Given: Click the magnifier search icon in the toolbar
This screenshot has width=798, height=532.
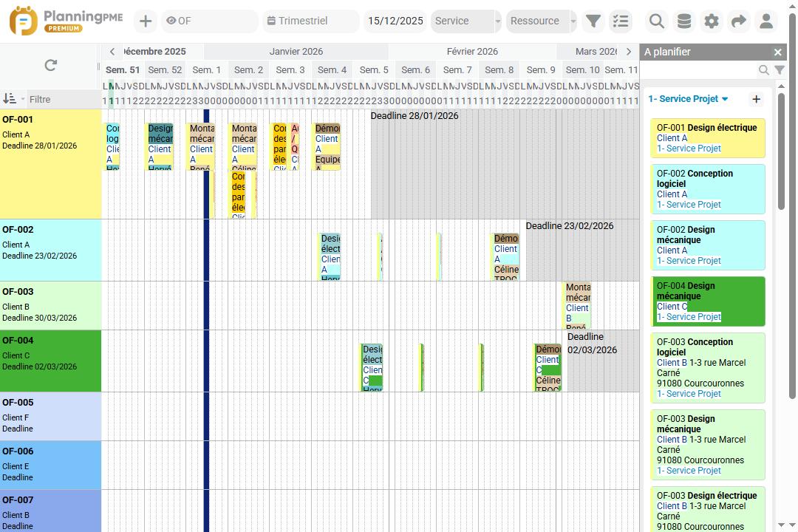Looking at the screenshot, I should pos(656,21).
